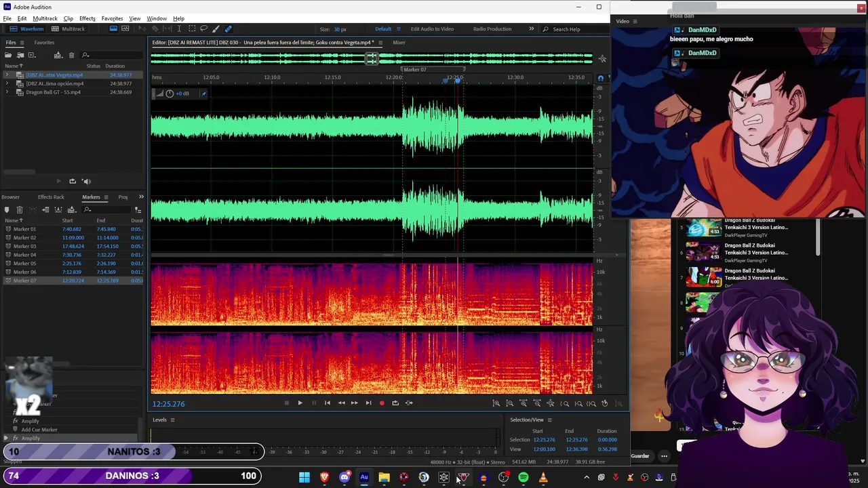
Task: Select the Lasso Selection tool
Action: pos(203,28)
